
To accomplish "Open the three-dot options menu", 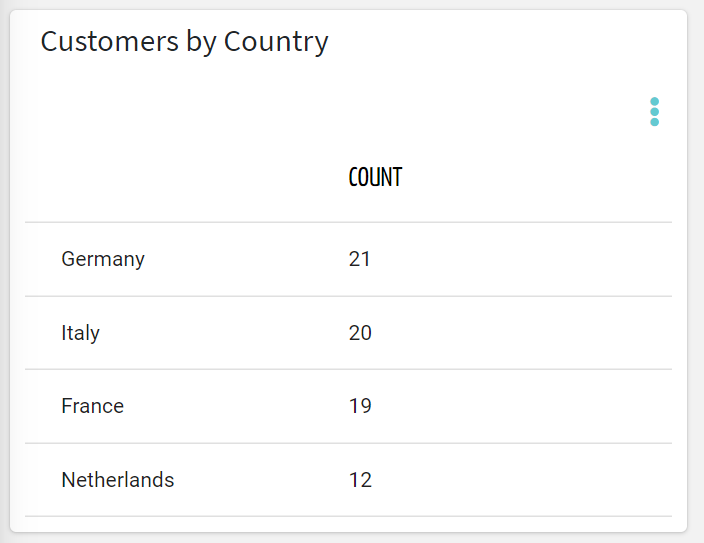I will pos(654,112).
